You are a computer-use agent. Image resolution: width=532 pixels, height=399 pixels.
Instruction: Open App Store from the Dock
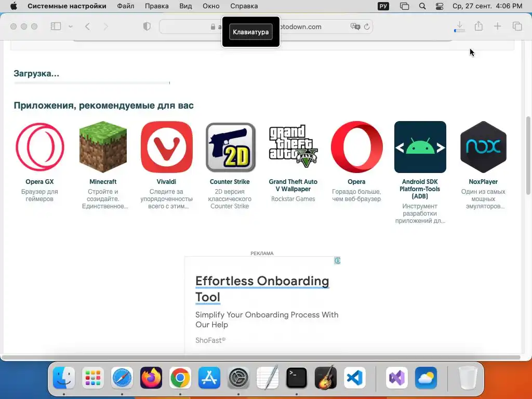(x=209, y=378)
